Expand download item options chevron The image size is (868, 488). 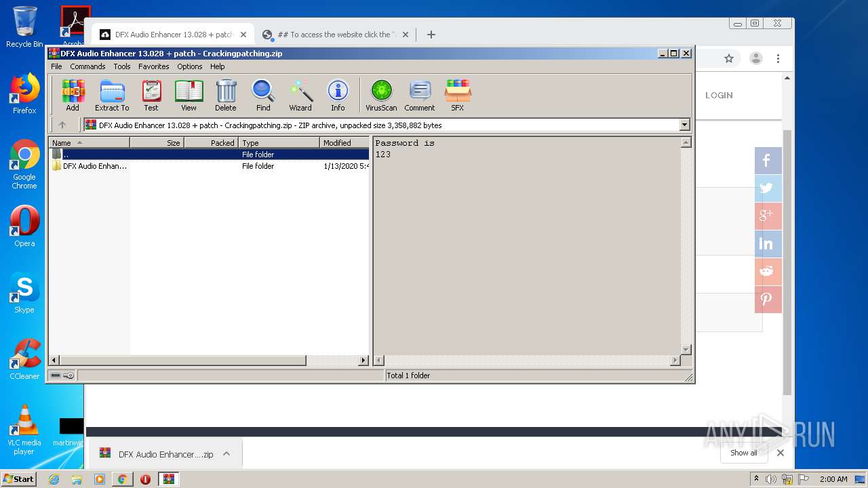(x=226, y=453)
